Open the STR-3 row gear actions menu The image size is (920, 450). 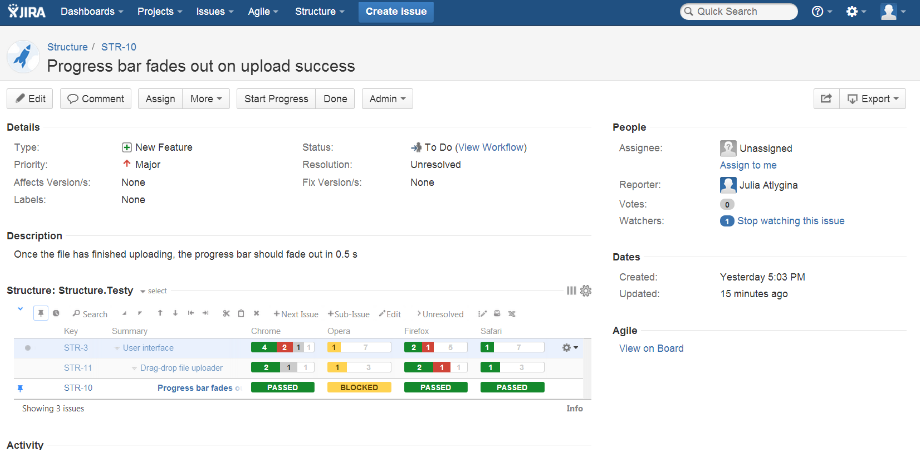(570, 347)
